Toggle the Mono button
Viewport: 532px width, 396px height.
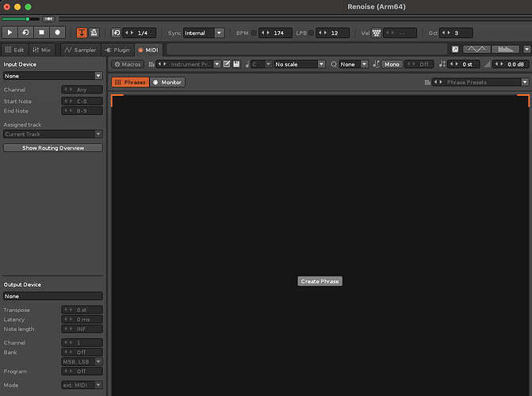[x=392, y=63]
